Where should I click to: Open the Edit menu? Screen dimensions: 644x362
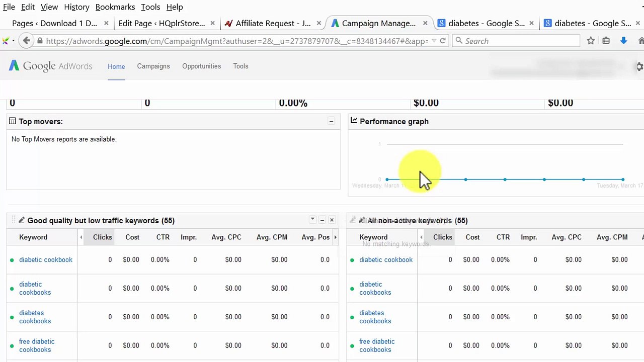pyautogui.click(x=28, y=7)
